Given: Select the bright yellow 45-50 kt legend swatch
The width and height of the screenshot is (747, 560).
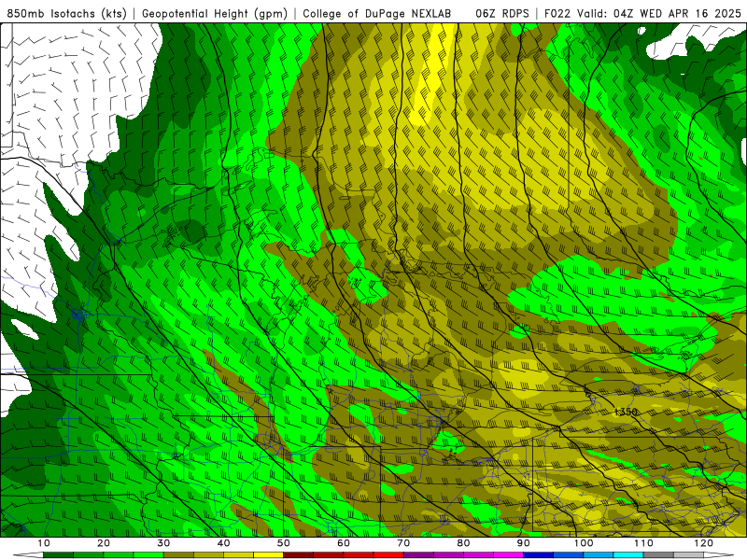Looking at the screenshot, I should [269, 554].
